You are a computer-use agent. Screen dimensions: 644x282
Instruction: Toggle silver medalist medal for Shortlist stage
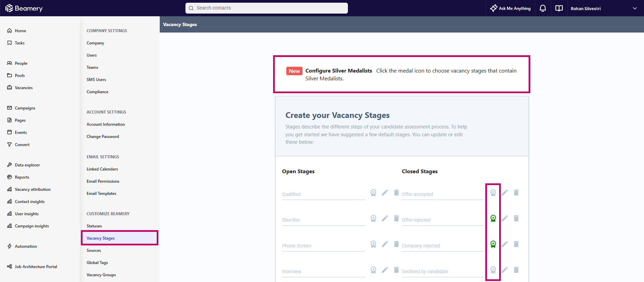point(373,218)
